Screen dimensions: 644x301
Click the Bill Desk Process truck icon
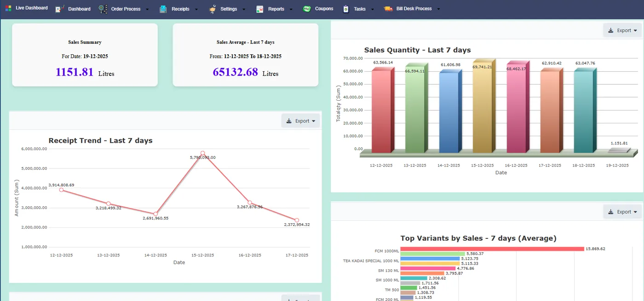(388, 9)
